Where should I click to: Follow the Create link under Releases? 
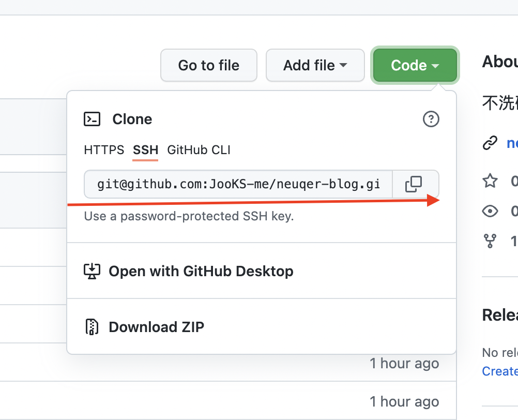click(499, 371)
